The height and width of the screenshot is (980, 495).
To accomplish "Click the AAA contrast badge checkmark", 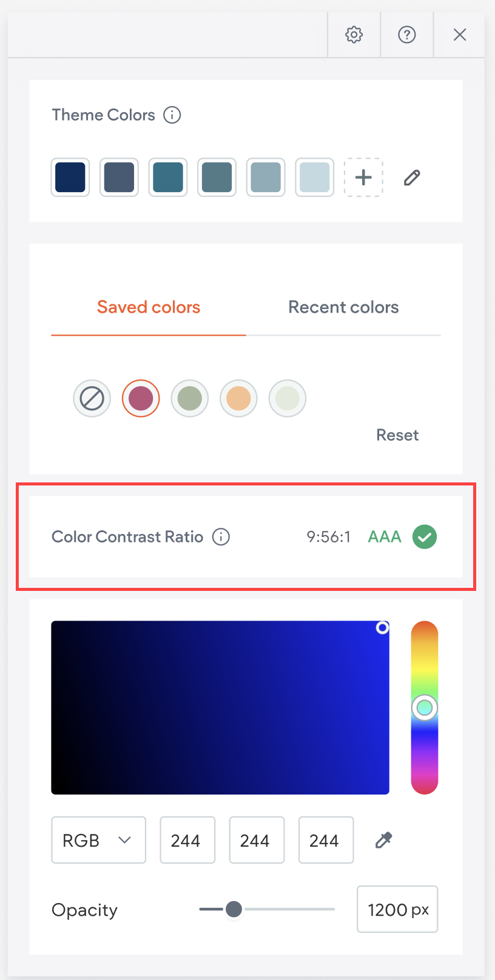I will point(425,537).
